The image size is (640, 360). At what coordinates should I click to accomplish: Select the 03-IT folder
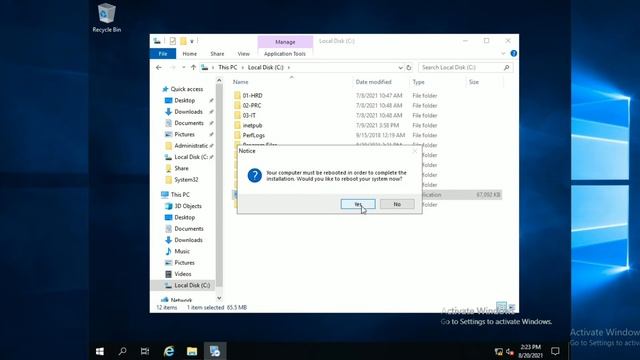click(x=249, y=116)
